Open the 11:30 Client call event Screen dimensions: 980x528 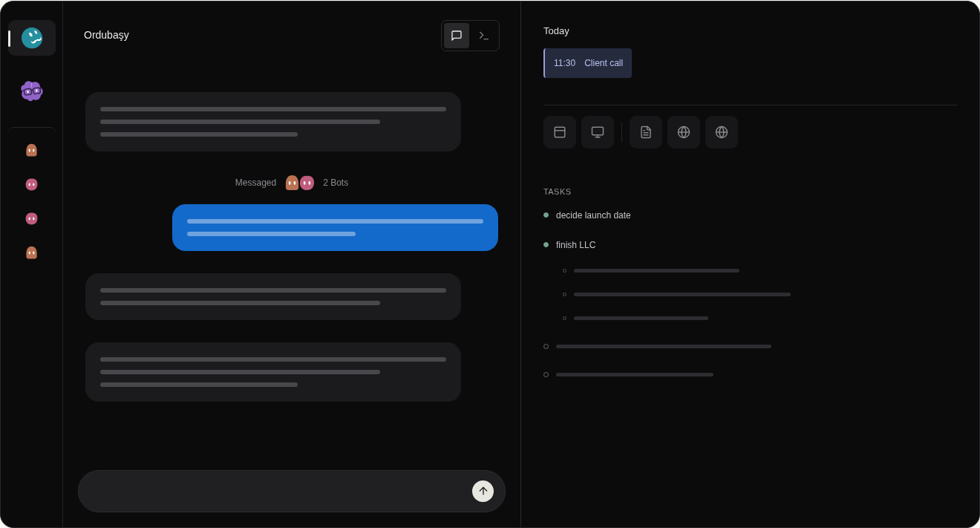588,63
